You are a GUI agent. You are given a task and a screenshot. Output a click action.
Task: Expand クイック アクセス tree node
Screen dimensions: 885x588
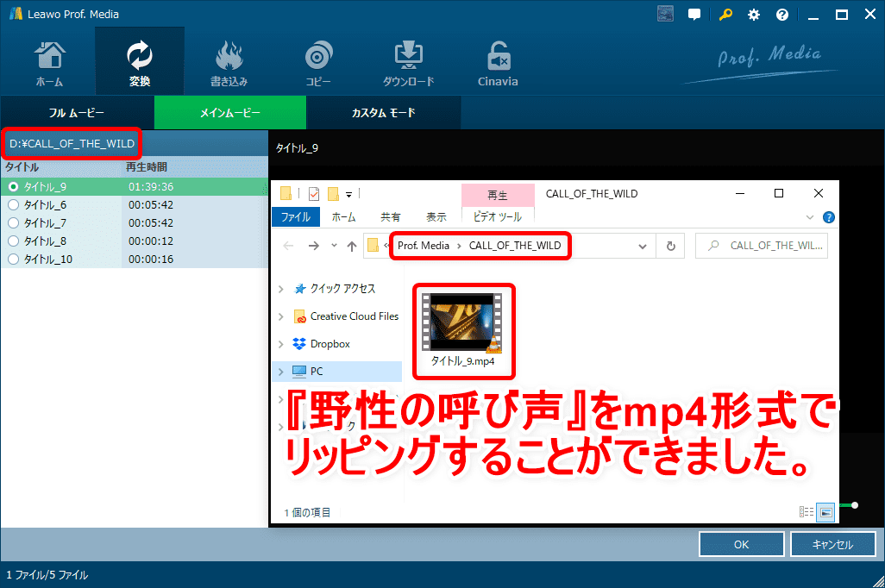(280, 289)
